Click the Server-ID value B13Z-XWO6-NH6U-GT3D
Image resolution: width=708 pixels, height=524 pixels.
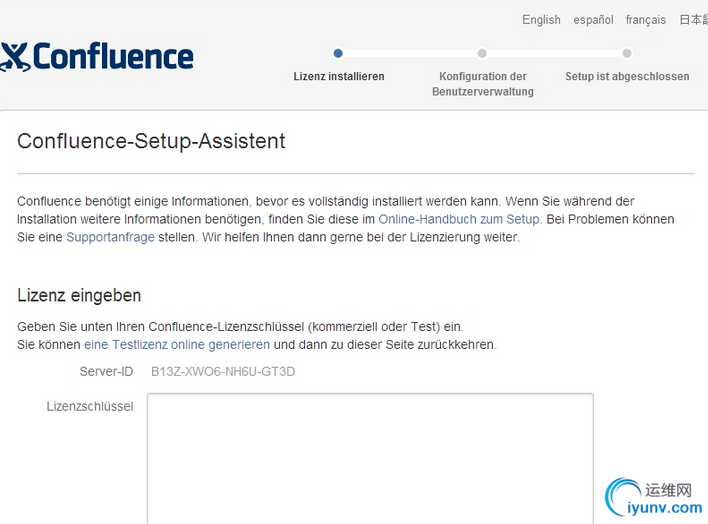(x=223, y=372)
